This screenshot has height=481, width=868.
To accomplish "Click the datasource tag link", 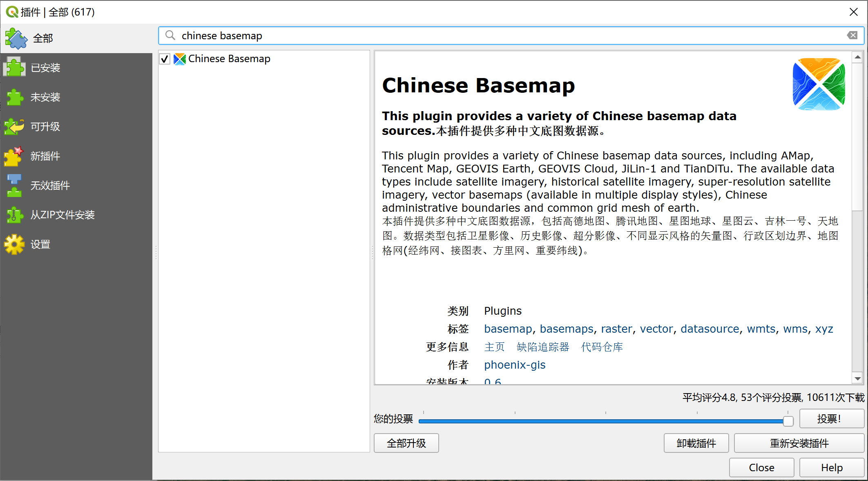I will tap(710, 329).
